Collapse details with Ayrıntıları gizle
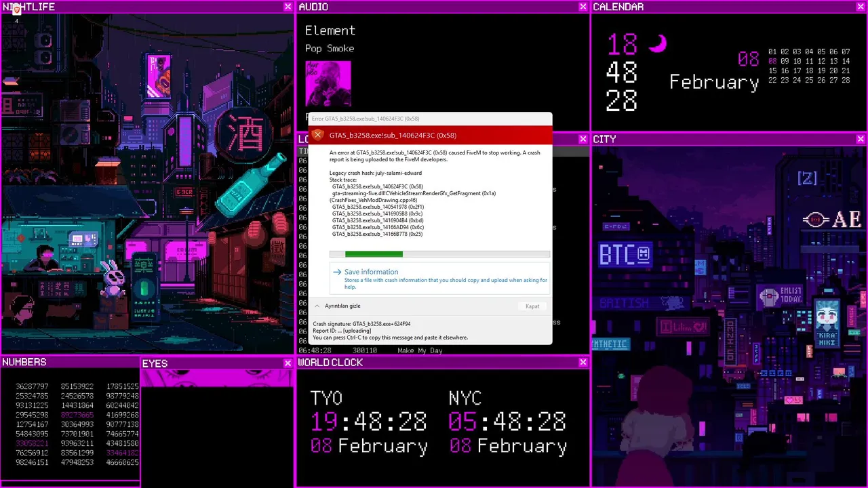 (337, 306)
